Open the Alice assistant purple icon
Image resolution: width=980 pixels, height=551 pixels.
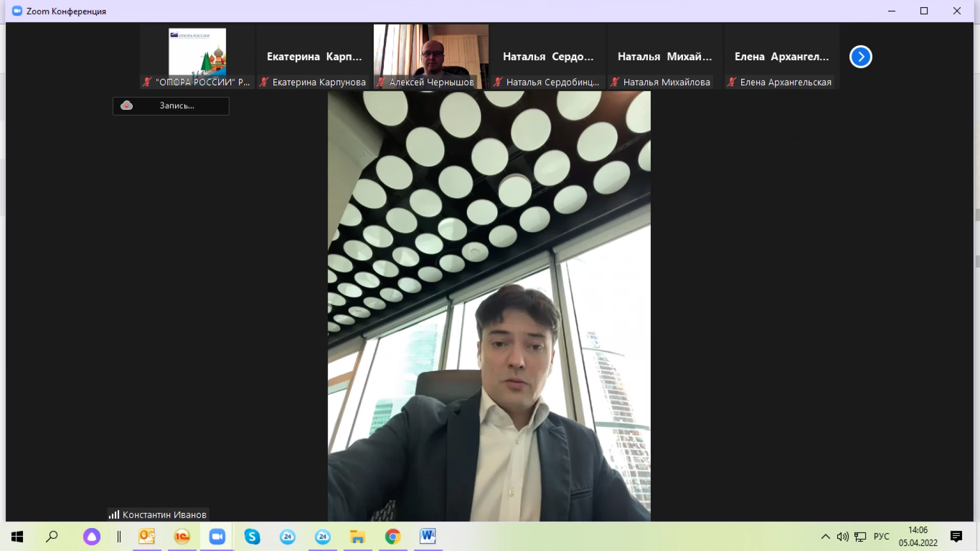click(x=92, y=537)
